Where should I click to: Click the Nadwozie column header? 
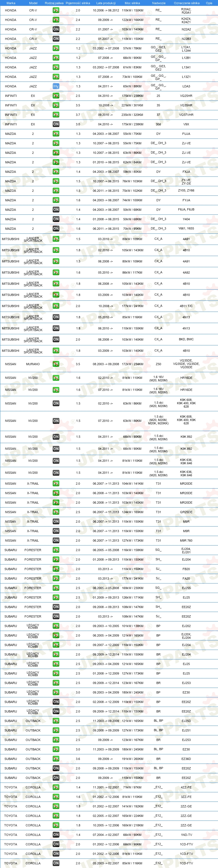(158, 3)
